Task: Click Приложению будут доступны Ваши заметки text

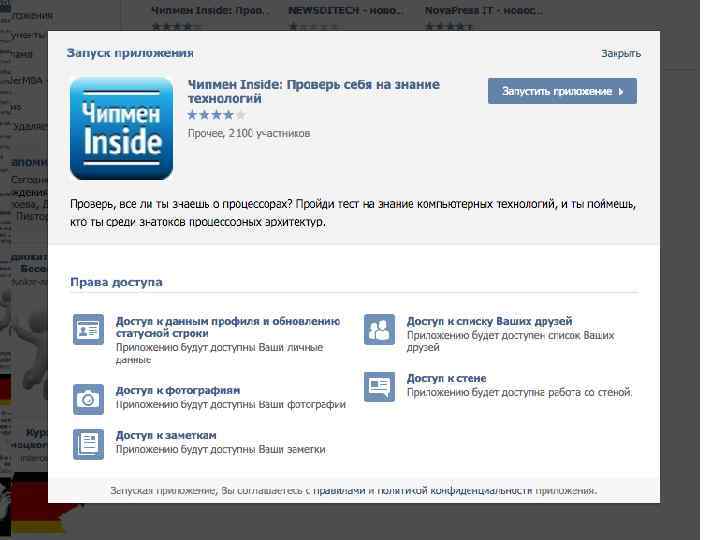Action: [220, 450]
